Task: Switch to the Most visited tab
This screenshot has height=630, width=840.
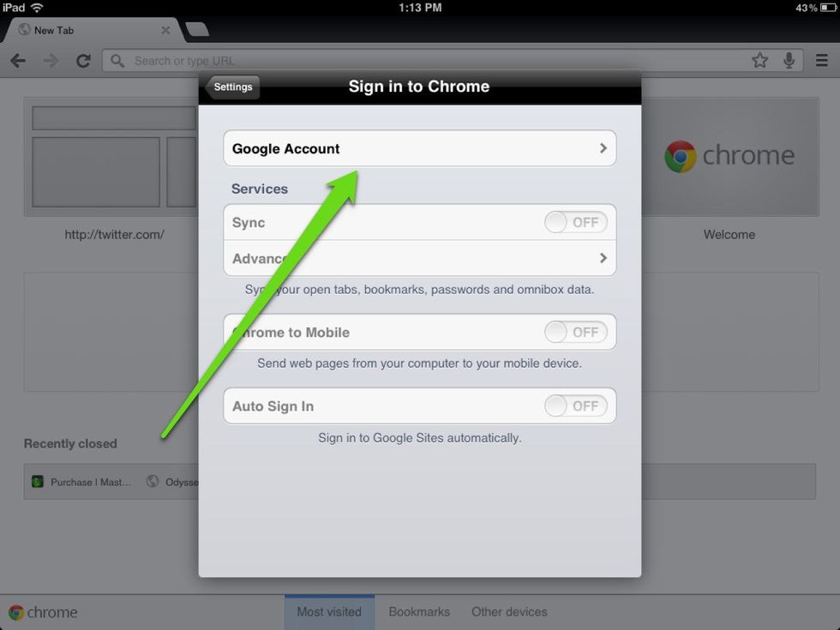Action: tap(329, 612)
